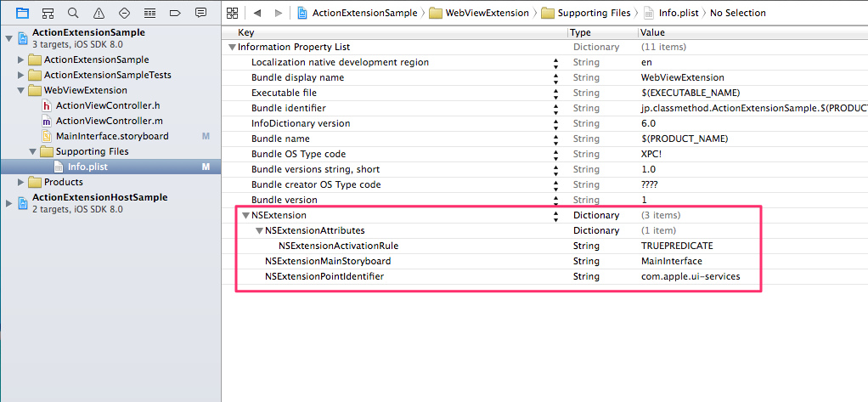Click the com.apple.ui-services value
The image size is (868, 402).
[x=690, y=275]
